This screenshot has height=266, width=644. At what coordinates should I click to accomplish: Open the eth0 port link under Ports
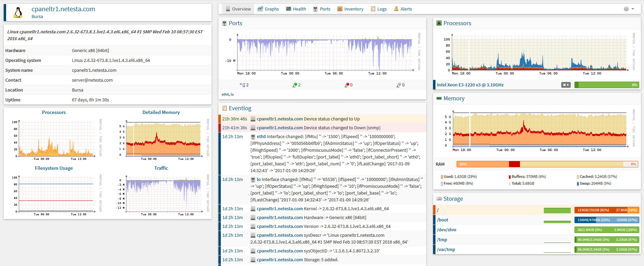pyautogui.click(x=225, y=95)
